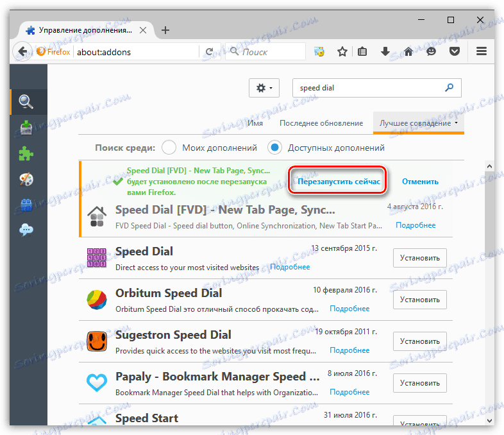Click 'Orbitum Speed Dial' title
The width and height of the screenshot is (504, 435).
coord(169,293)
